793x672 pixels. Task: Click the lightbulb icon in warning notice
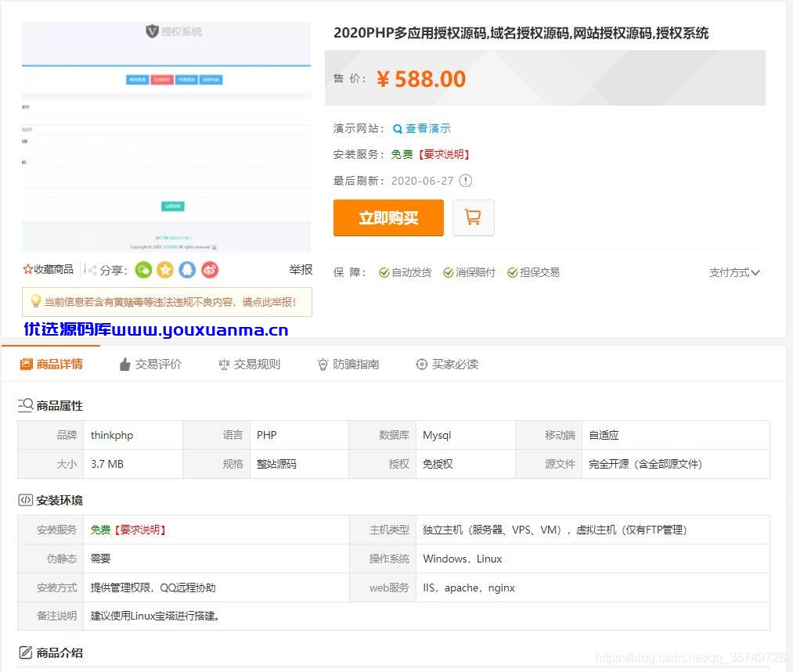point(35,301)
